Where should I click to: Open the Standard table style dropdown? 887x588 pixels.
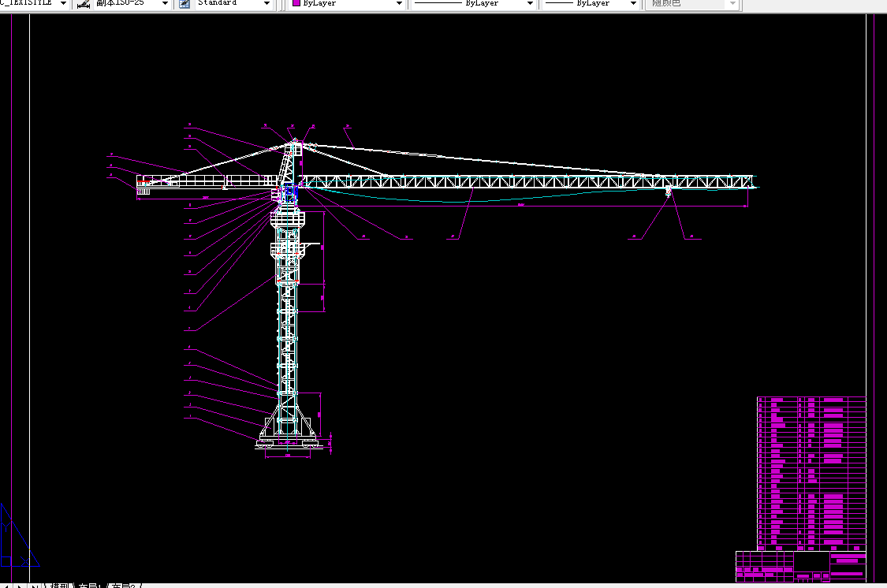pyautogui.click(x=266, y=3)
